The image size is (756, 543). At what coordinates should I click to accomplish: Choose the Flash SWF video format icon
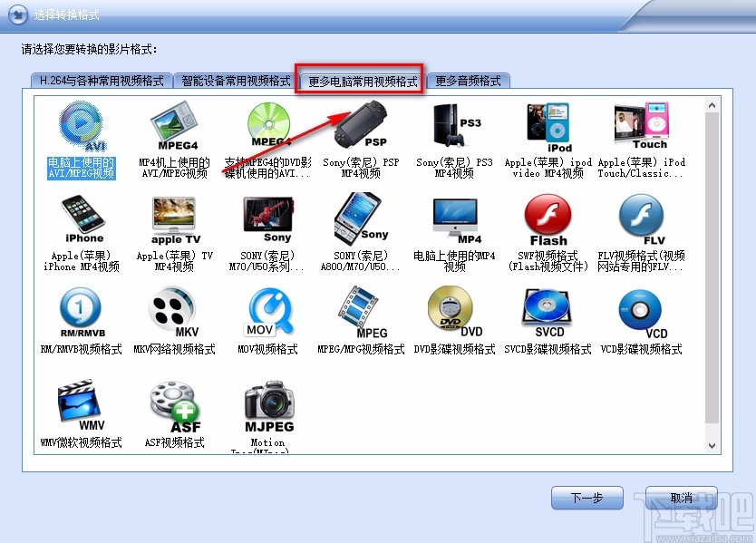pyautogui.click(x=548, y=220)
